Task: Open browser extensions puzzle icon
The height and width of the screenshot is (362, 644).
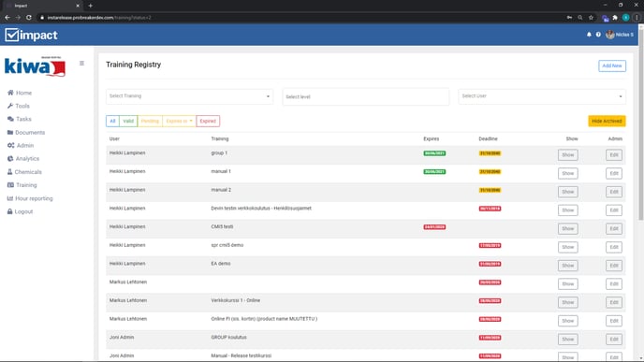Action: [x=615, y=17]
